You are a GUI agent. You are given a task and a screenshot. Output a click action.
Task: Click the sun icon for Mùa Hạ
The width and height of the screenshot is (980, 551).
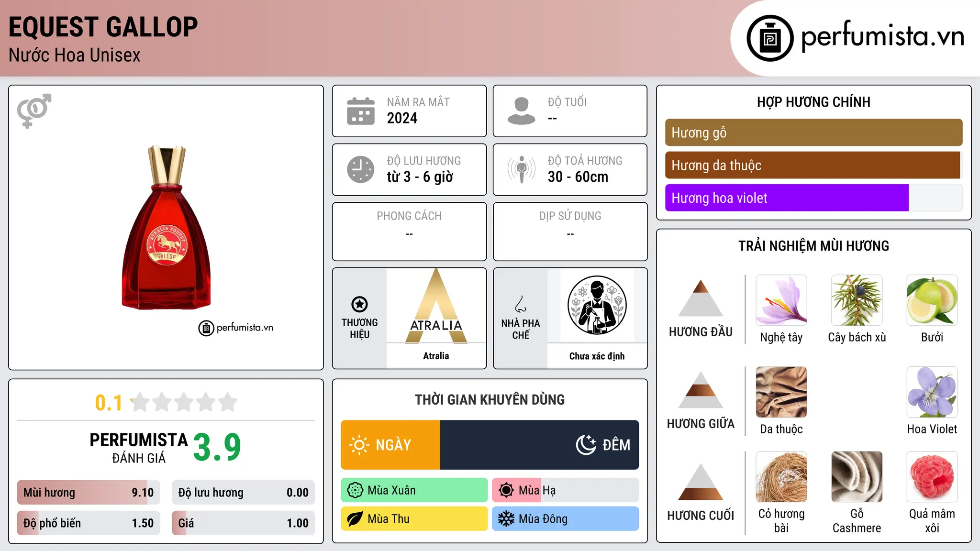[x=506, y=490]
